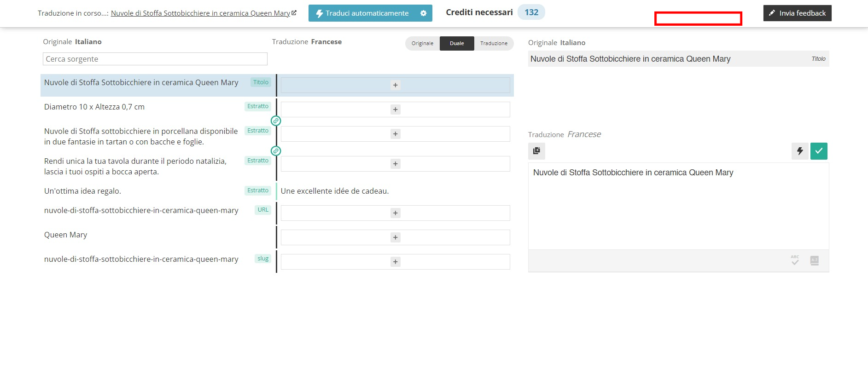Screen dimensions: 868x369
Task: Add translation for the Titolo row plus
Action: click(x=395, y=85)
